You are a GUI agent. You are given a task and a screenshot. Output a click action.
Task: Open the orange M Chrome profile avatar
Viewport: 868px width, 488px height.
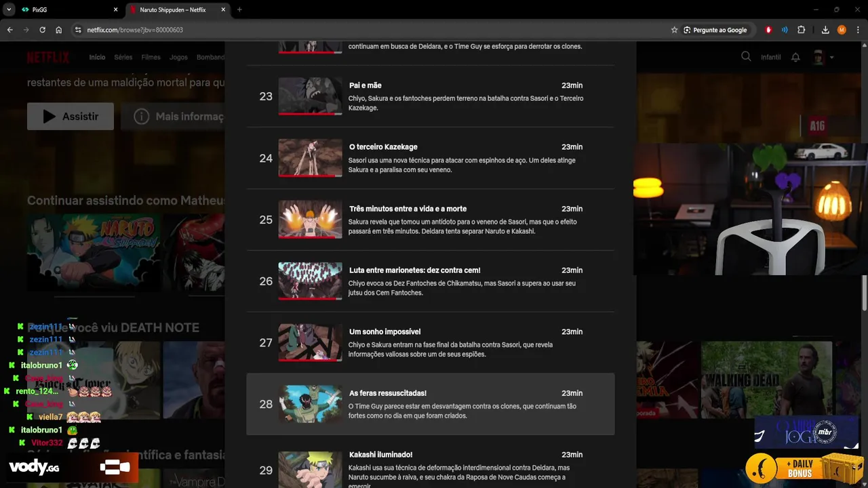pos(842,30)
